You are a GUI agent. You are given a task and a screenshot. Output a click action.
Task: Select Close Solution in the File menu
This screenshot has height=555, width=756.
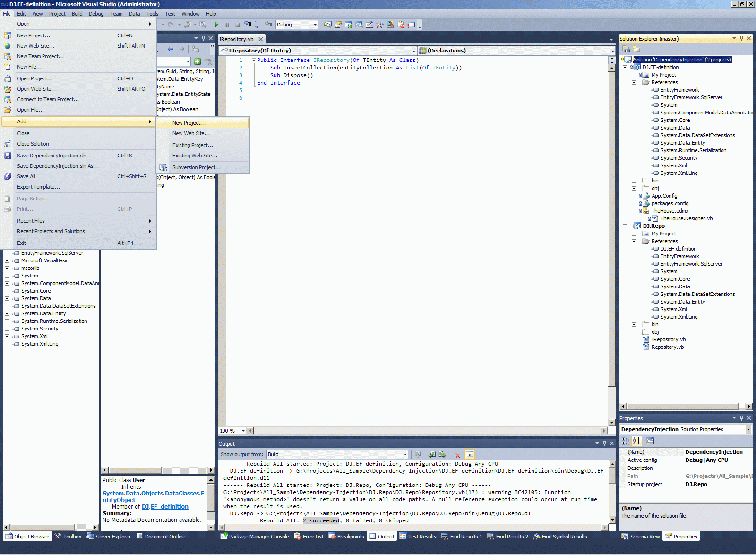click(x=79, y=144)
